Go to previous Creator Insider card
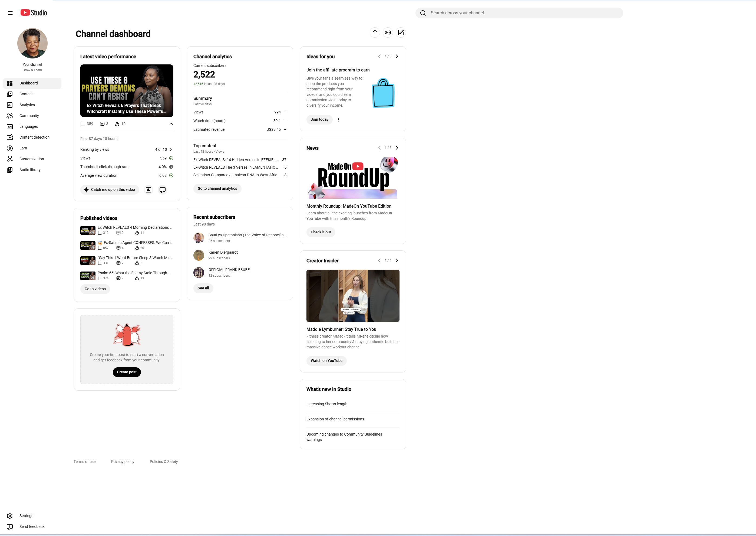The height and width of the screenshot is (536, 756). pyautogui.click(x=379, y=260)
